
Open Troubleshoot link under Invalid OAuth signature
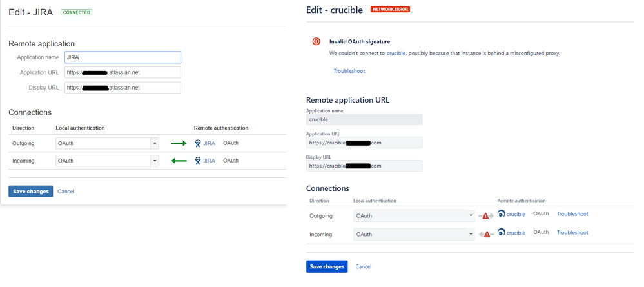tap(349, 71)
